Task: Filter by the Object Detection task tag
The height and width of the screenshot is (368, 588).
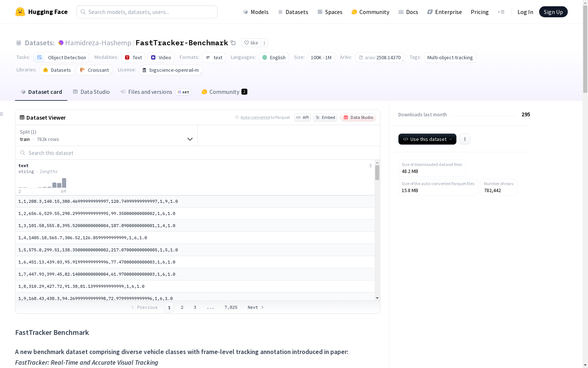Action: click(x=62, y=57)
